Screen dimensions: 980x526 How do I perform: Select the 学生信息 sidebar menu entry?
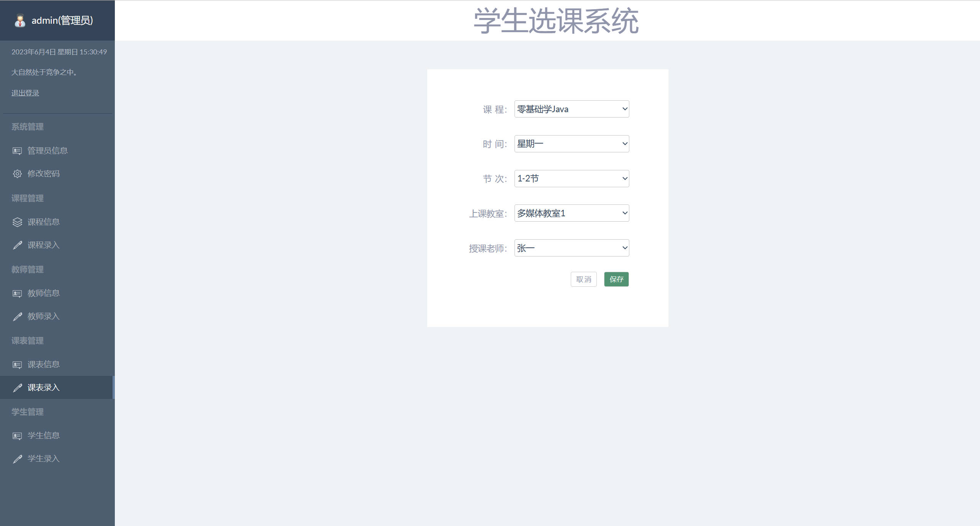point(44,435)
